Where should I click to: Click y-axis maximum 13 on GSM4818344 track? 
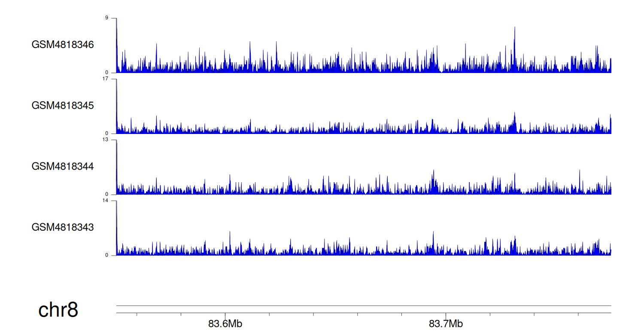112,140
